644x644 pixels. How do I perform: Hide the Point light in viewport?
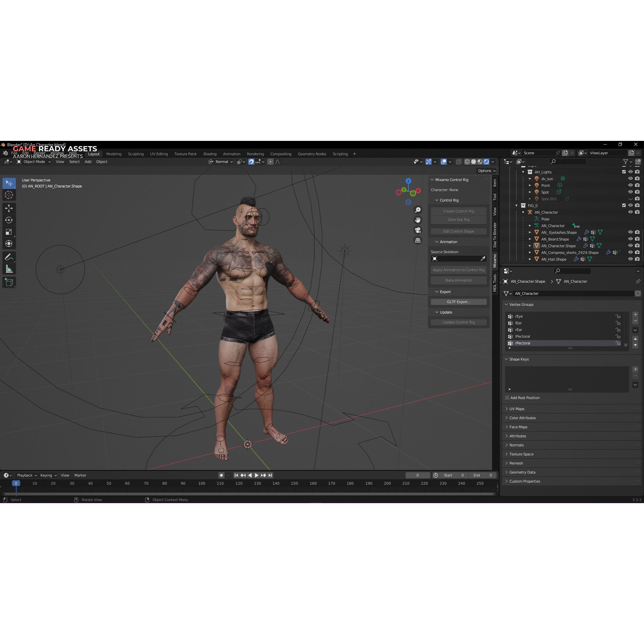pos(630,185)
